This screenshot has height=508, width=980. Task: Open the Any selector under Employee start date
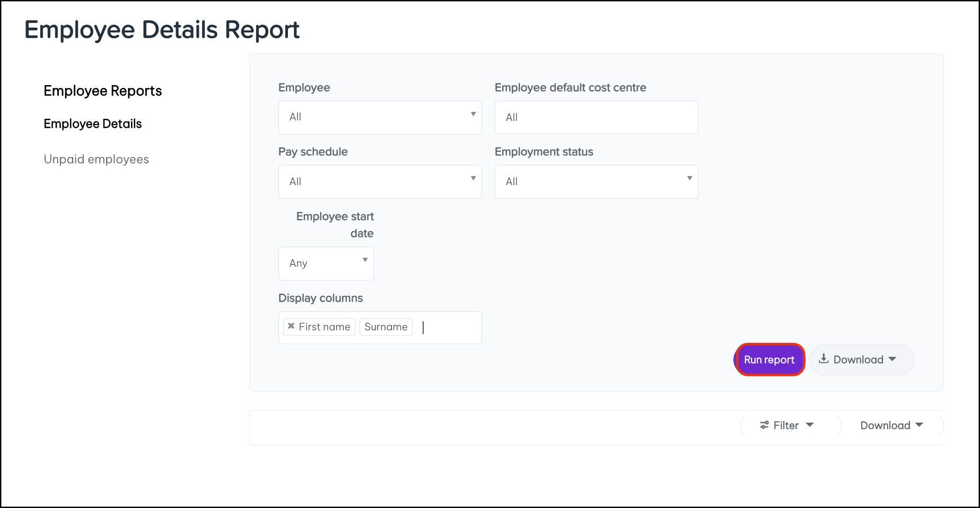tap(326, 263)
